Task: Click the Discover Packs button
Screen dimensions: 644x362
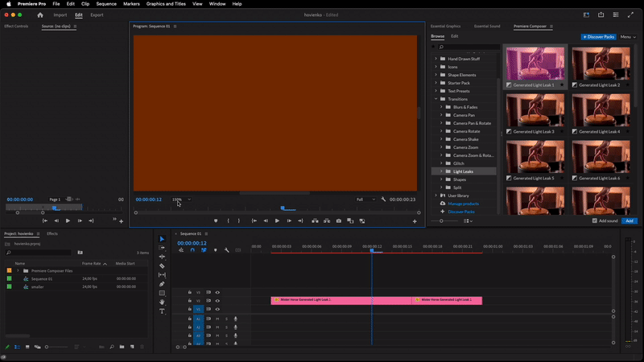Action: [x=598, y=37]
